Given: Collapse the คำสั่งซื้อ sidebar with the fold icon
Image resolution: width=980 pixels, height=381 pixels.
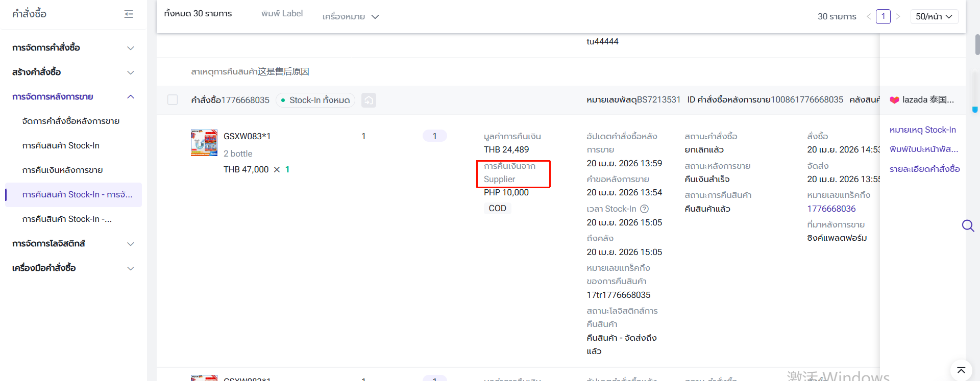Looking at the screenshot, I should coord(129,14).
